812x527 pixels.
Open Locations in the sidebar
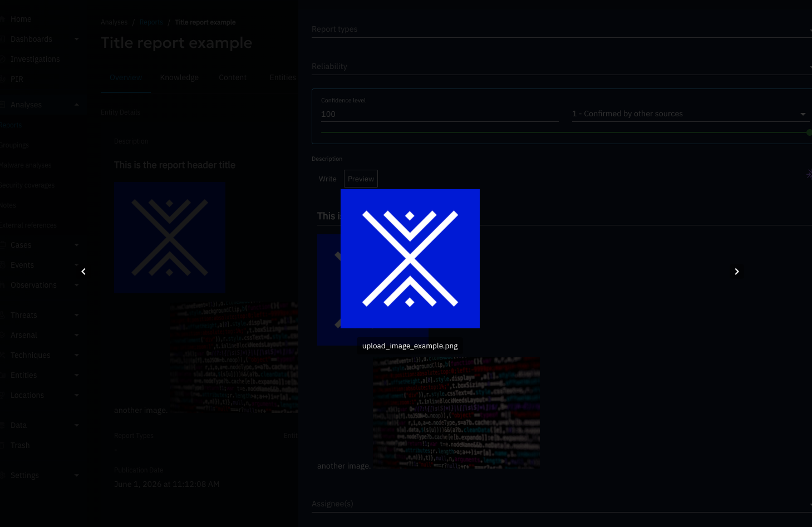pos(27,395)
